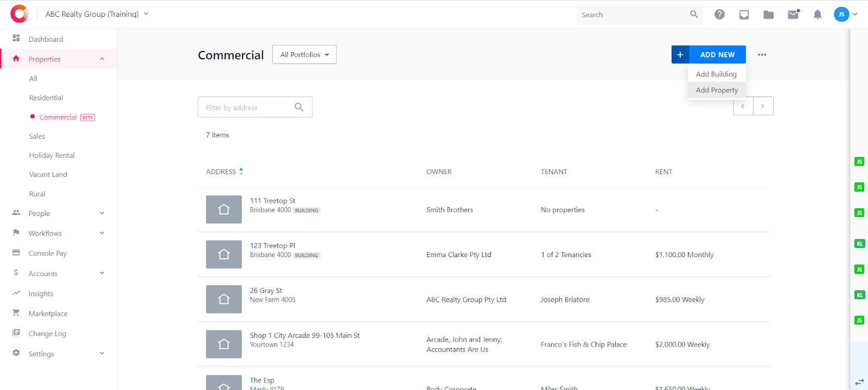868x390 pixels.
Task: Expand the Workflows section chevron
Action: (x=102, y=233)
